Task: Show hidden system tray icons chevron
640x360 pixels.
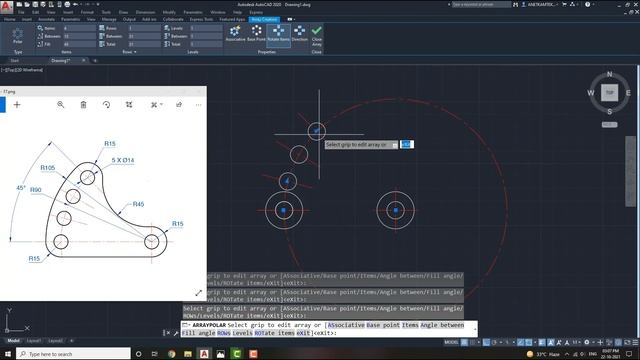Action: [x=567, y=354]
